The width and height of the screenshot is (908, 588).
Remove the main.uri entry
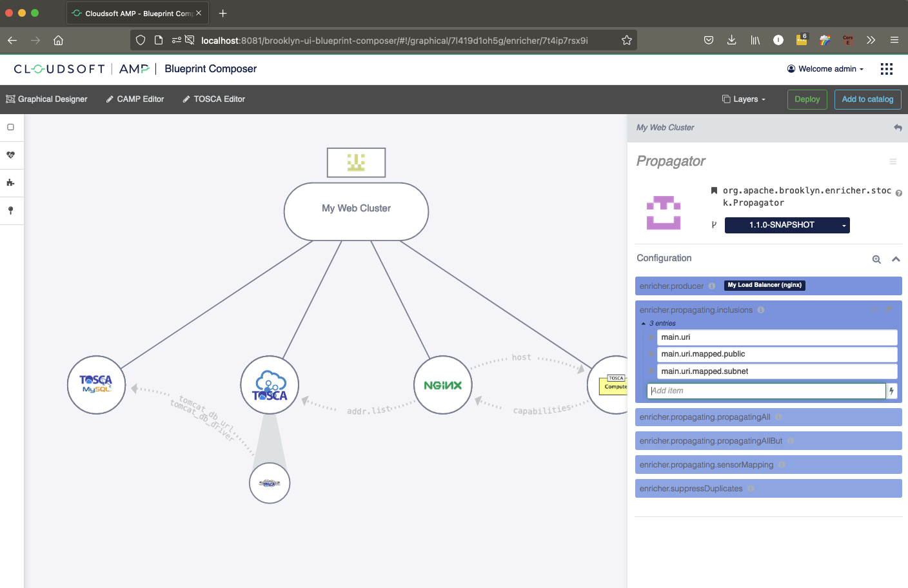651,337
